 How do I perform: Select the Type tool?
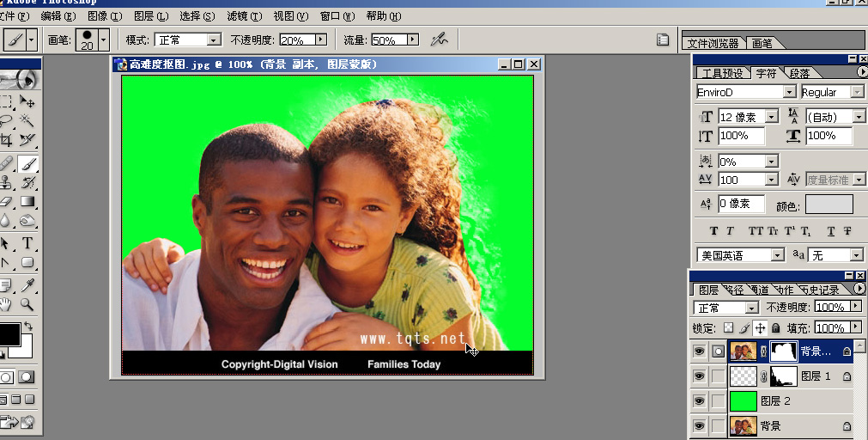click(x=27, y=243)
